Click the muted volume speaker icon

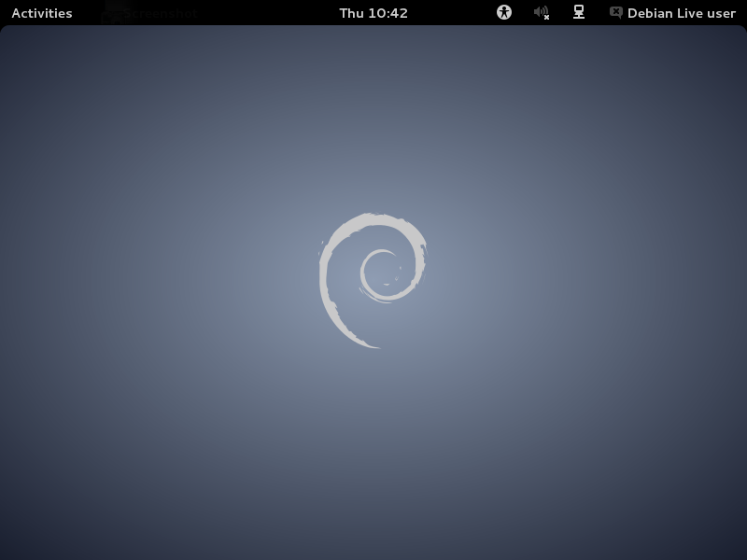[x=540, y=12]
